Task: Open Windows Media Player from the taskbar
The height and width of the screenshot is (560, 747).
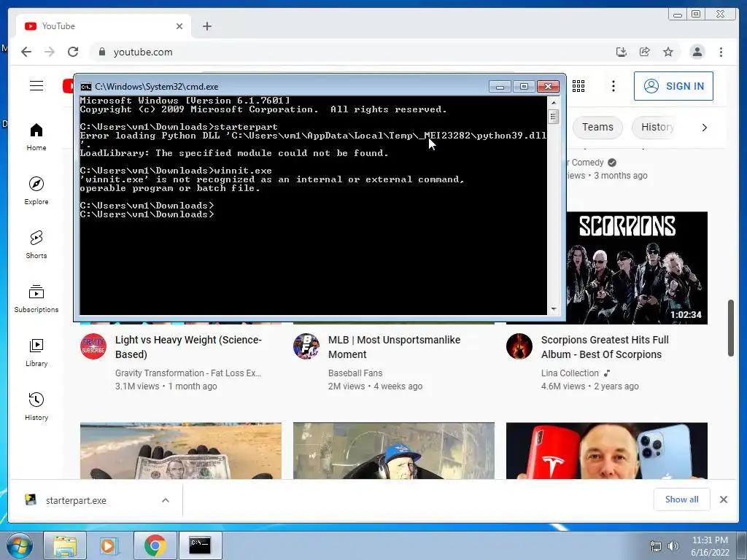Action: click(109, 545)
